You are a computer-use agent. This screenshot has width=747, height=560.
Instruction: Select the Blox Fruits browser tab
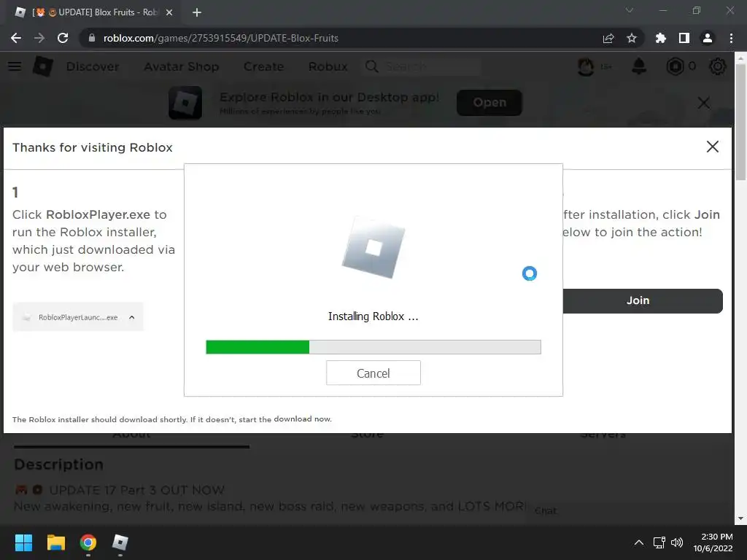tap(93, 12)
